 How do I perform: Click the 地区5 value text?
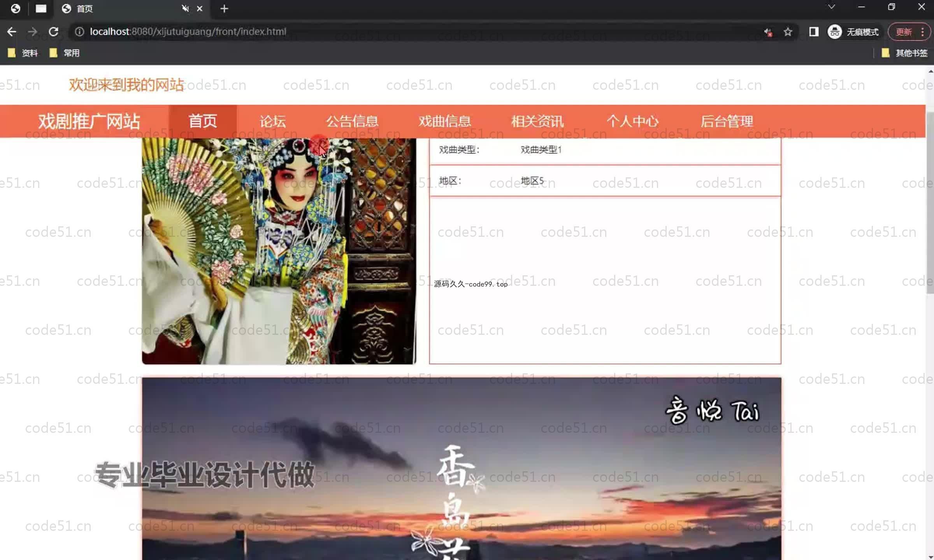pos(532,181)
